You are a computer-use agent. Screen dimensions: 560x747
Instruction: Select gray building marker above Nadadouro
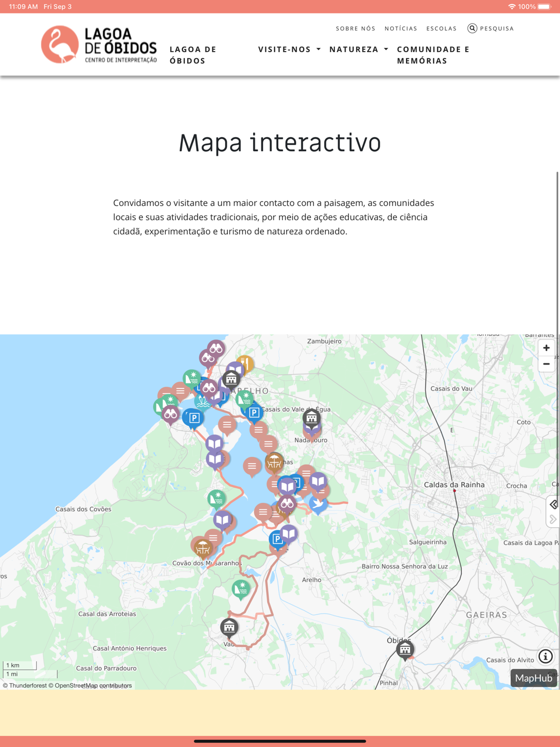click(x=311, y=418)
